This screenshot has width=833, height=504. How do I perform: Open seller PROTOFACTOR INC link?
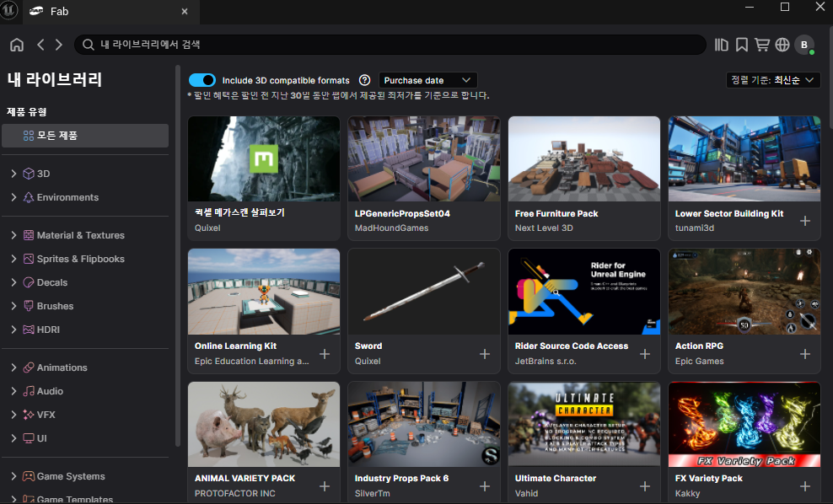[235, 493]
